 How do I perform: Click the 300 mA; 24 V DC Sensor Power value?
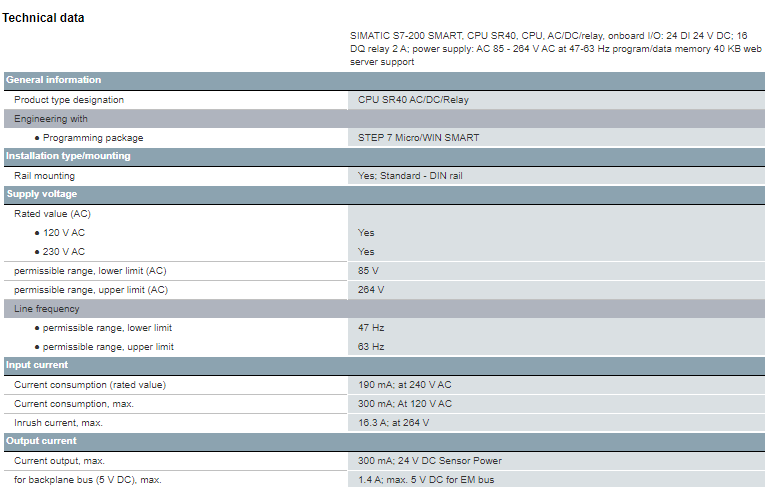[x=430, y=461]
